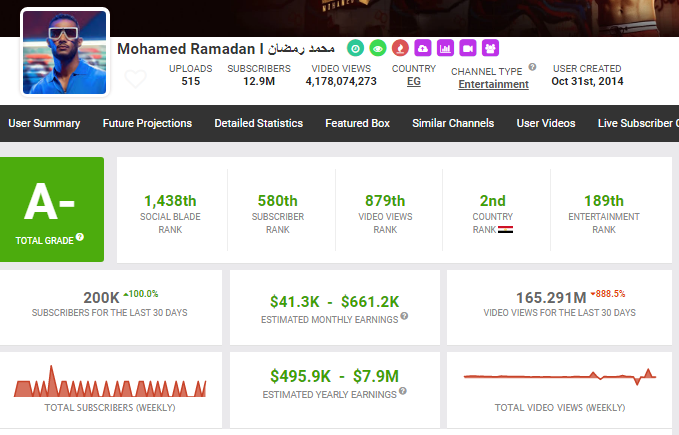
Task: Open the User Summary tab
Action: pyautogui.click(x=44, y=123)
